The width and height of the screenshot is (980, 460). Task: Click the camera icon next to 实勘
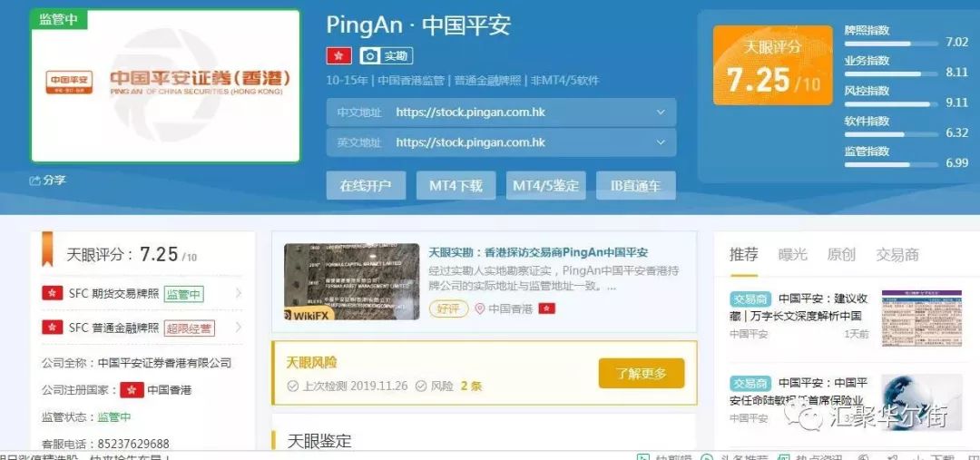(370, 56)
